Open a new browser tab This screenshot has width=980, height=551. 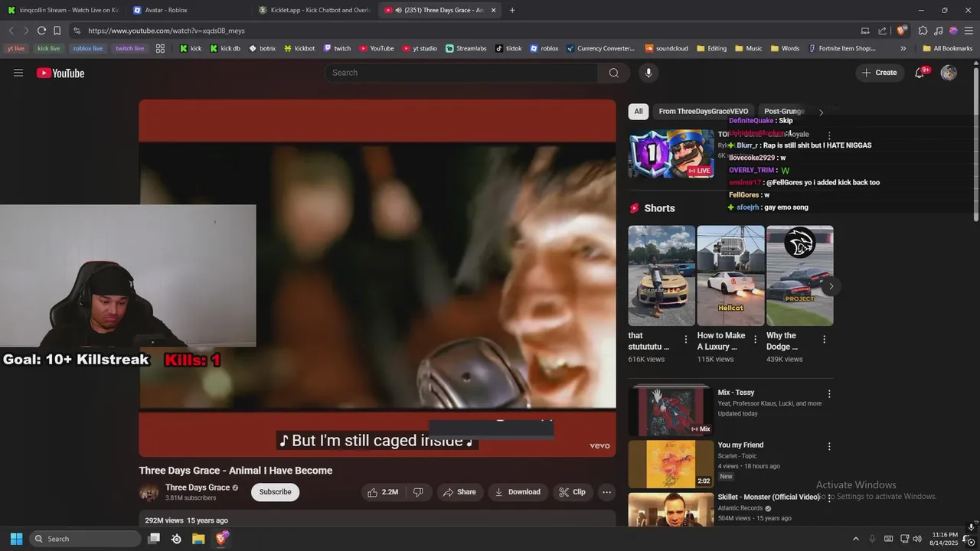(x=512, y=10)
